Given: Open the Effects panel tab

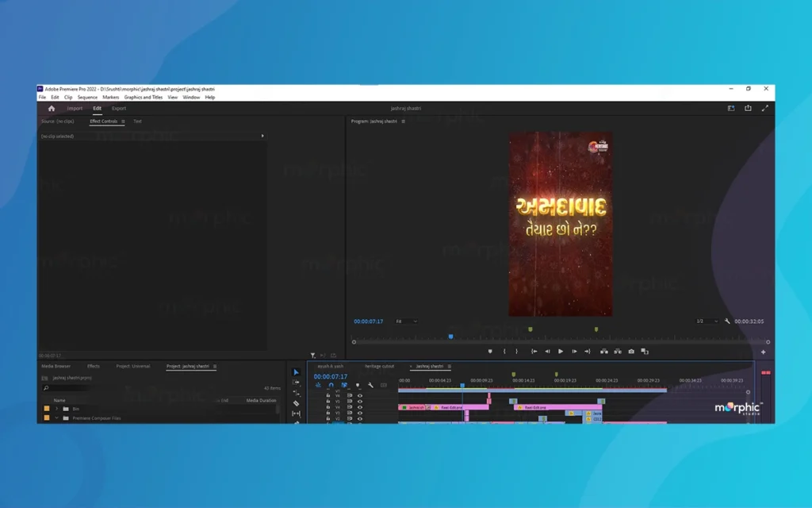Looking at the screenshot, I should (94, 366).
